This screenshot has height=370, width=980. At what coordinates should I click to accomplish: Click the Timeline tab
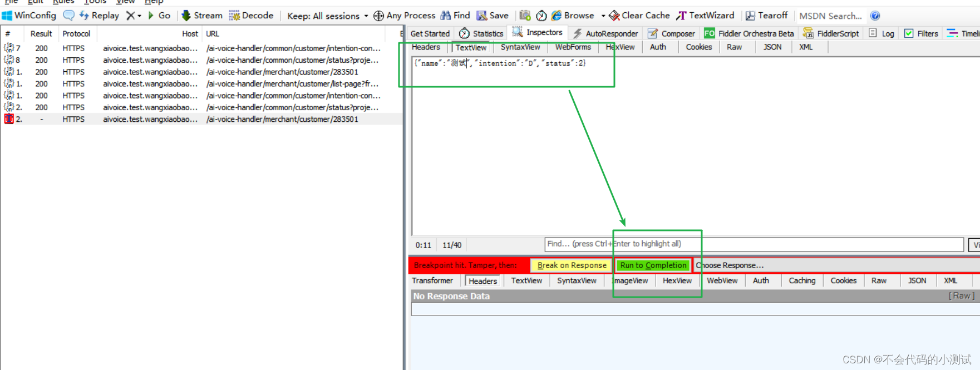coord(963,33)
